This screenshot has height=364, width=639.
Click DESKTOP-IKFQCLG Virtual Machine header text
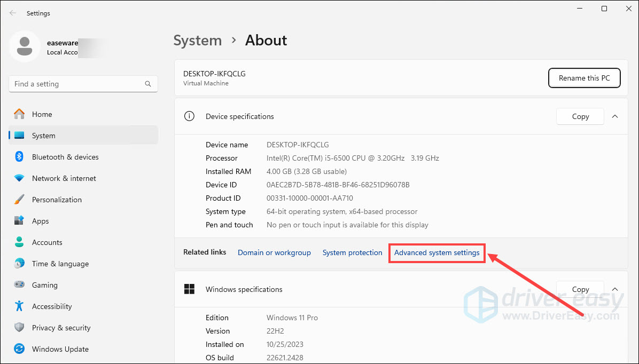pyautogui.click(x=214, y=78)
